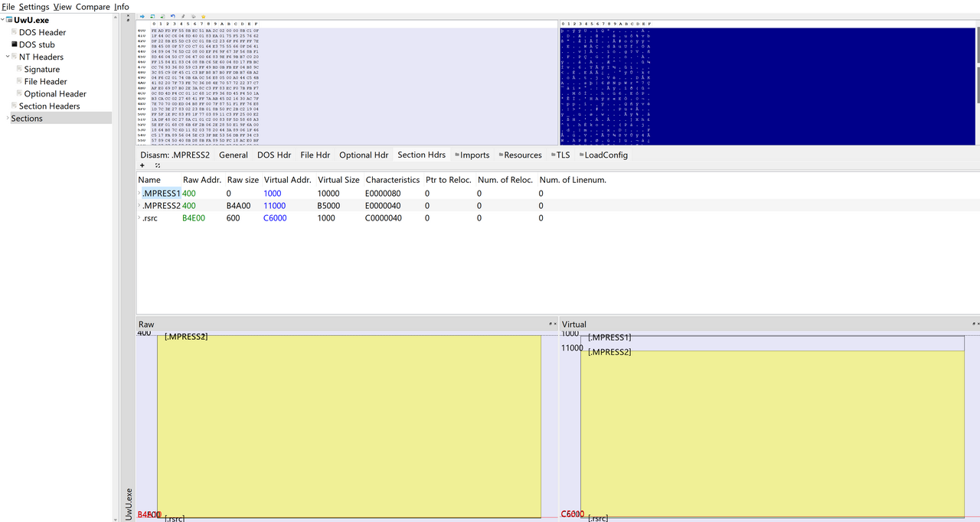Image resolution: width=980 pixels, height=522 pixels.
Task: Open the Compare menu
Action: 93,7
